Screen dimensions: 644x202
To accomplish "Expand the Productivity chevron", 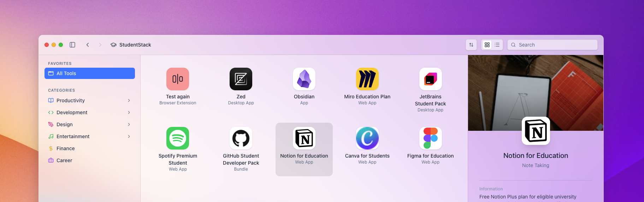I will [x=129, y=100].
